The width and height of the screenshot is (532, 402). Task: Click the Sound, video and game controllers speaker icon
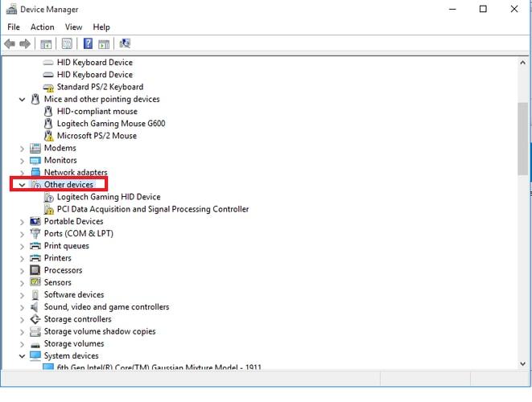35,307
